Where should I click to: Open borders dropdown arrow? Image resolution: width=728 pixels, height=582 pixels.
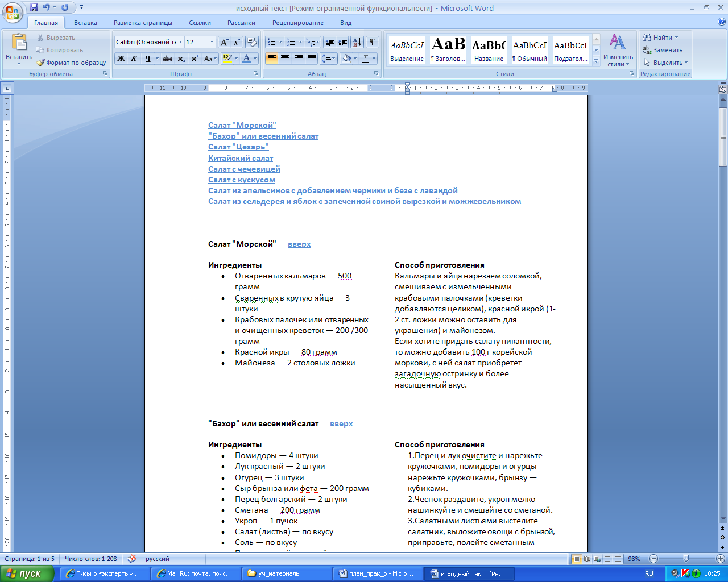click(374, 59)
